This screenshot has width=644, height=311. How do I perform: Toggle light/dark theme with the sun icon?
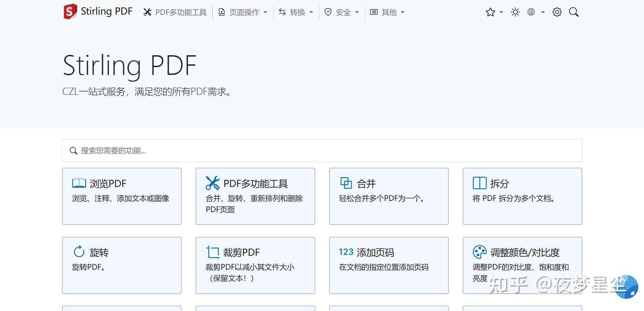pyautogui.click(x=515, y=12)
